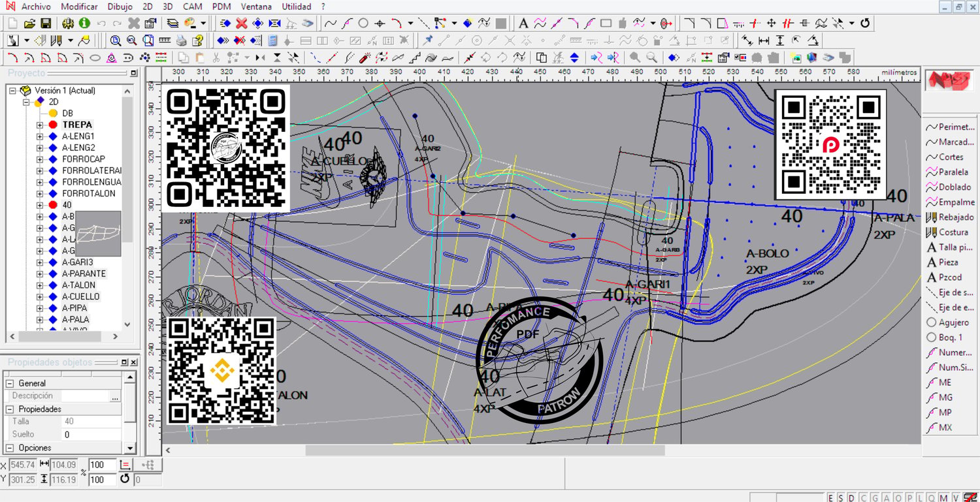Toggle the D indicator in the status bar

851,498
